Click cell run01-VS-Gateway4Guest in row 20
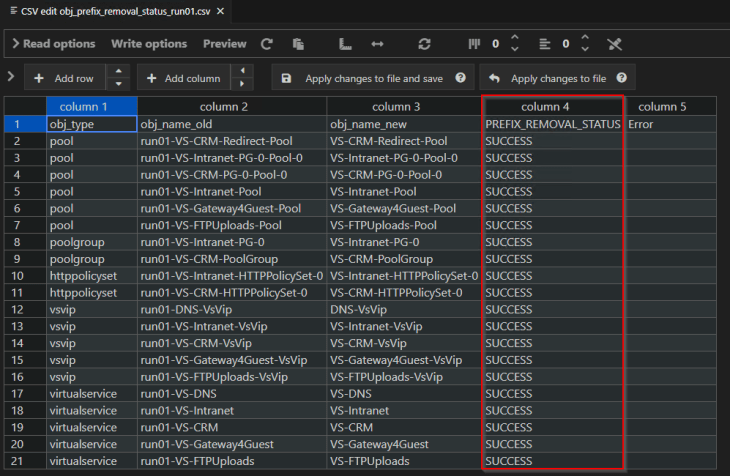Viewport: 730px width, 476px height. (232, 444)
